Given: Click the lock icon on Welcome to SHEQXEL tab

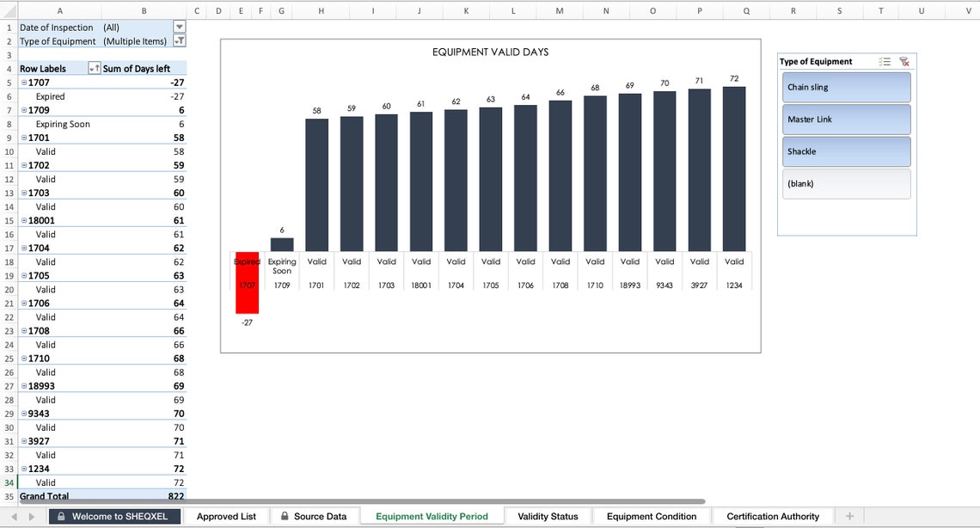Looking at the screenshot, I should pos(60,516).
